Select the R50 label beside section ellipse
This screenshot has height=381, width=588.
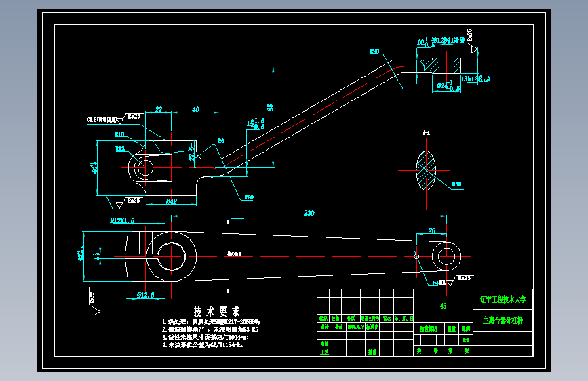(456, 184)
